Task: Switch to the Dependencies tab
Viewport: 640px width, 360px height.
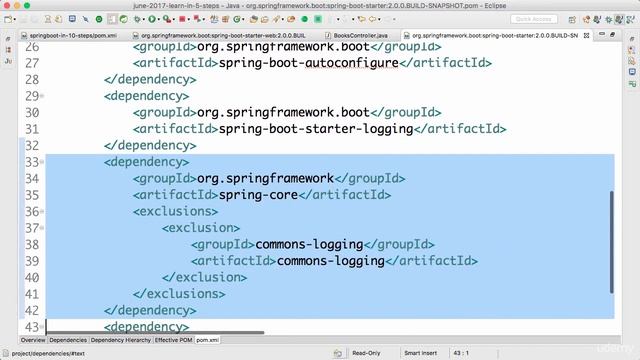Action: (x=68, y=340)
